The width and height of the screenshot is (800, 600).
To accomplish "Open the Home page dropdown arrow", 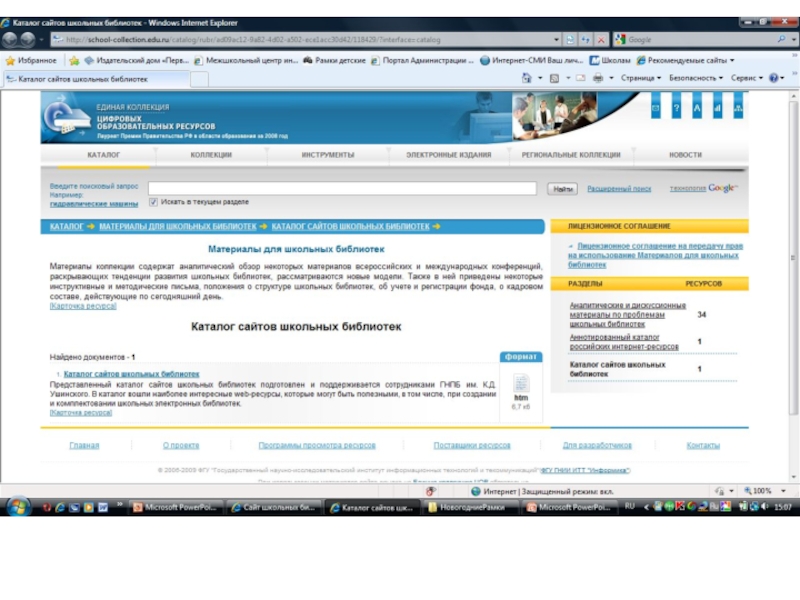I will (540, 78).
